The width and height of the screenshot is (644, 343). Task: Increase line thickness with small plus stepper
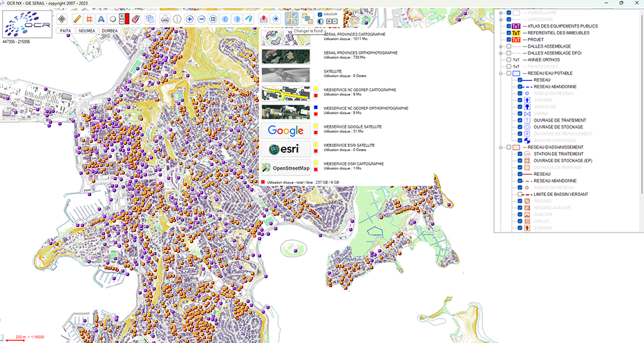122,16
